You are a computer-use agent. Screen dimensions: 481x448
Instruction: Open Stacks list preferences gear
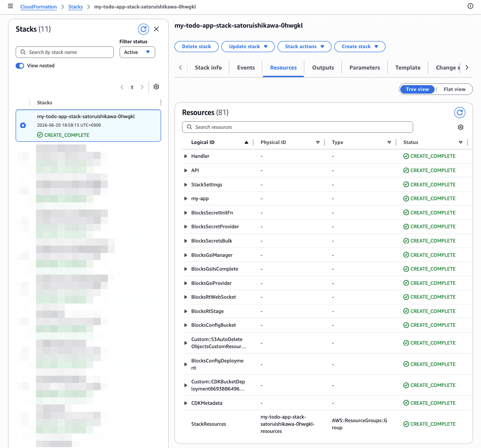pyautogui.click(x=156, y=87)
